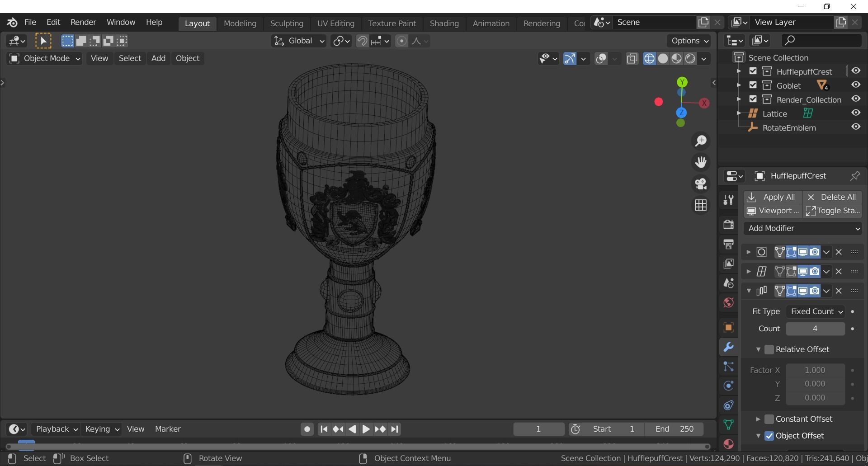Select wireframe viewport shading
The image size is (868, 466).
[x=649, y=59]
